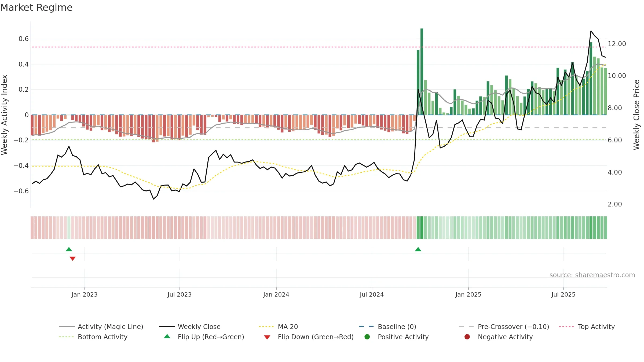644x362 pixels.
Task: Click the Market Regime chart title
Action: click(x=36, y=8)
